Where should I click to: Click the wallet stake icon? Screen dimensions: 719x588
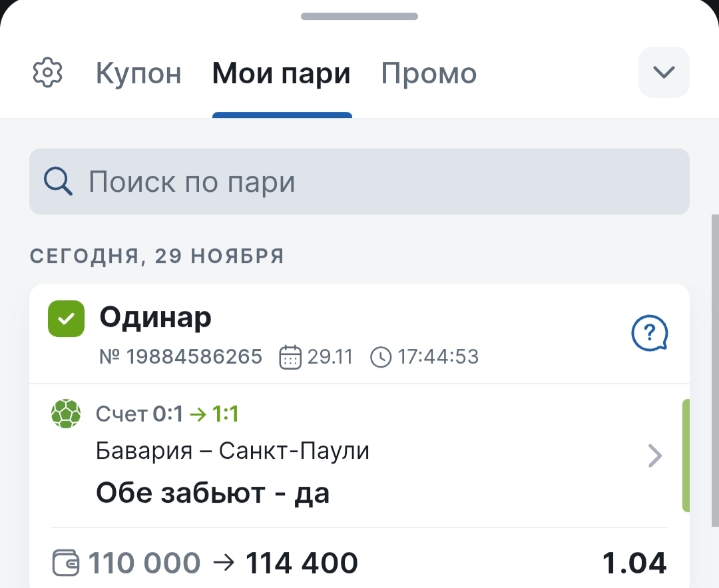pyautogui.click(x=66, y=563)
